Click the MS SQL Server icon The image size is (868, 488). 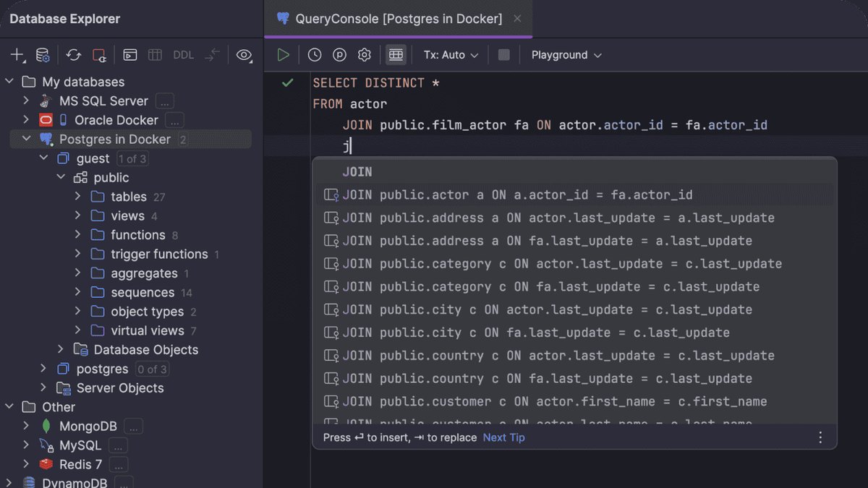[46, 101]
